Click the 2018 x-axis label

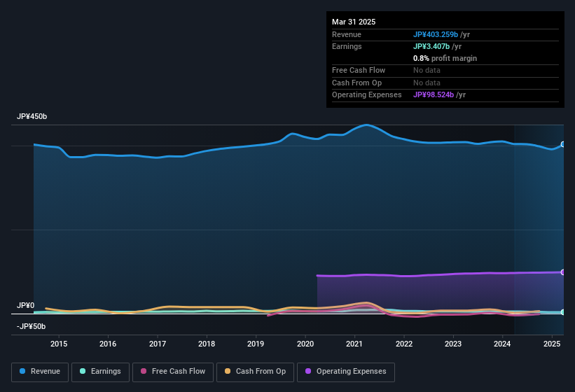pyautogui.click(x=207, y=344)
